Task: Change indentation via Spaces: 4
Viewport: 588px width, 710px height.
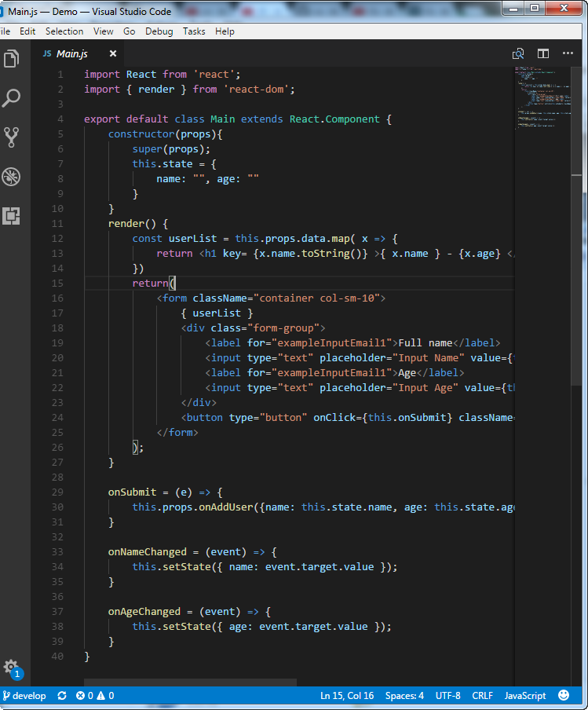Action: pos(404,696)
